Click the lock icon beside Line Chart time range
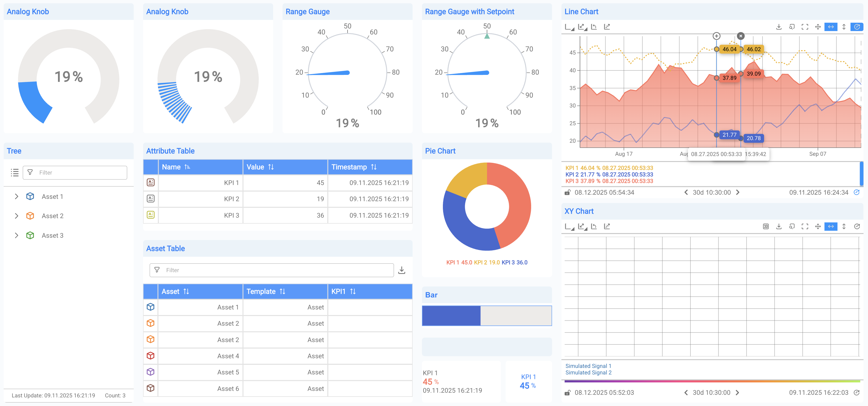The width and height of the screenshot is (868, 406). (x=567, y=192)
